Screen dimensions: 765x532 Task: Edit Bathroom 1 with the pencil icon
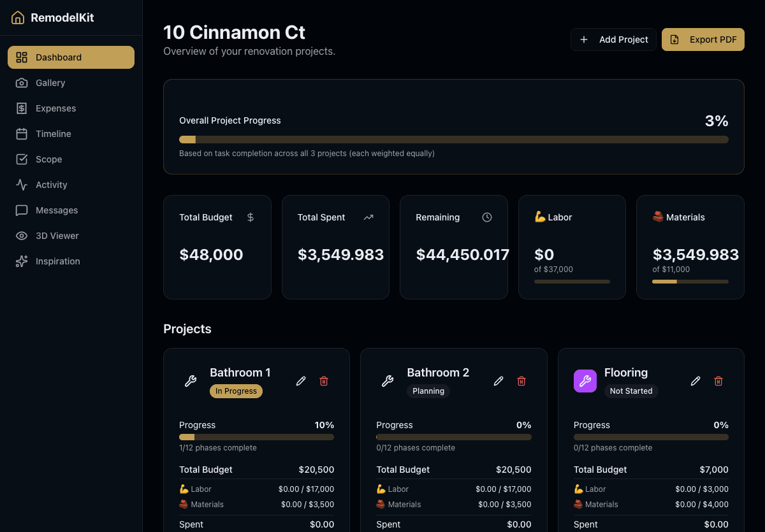[301, 381]
